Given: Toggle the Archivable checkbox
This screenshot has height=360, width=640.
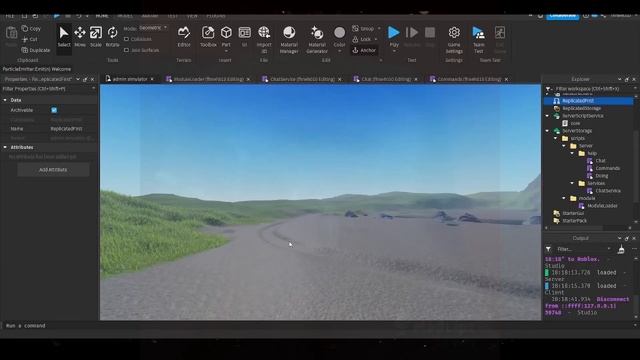Looking at the screenshot, I should (x=54, y=110).
